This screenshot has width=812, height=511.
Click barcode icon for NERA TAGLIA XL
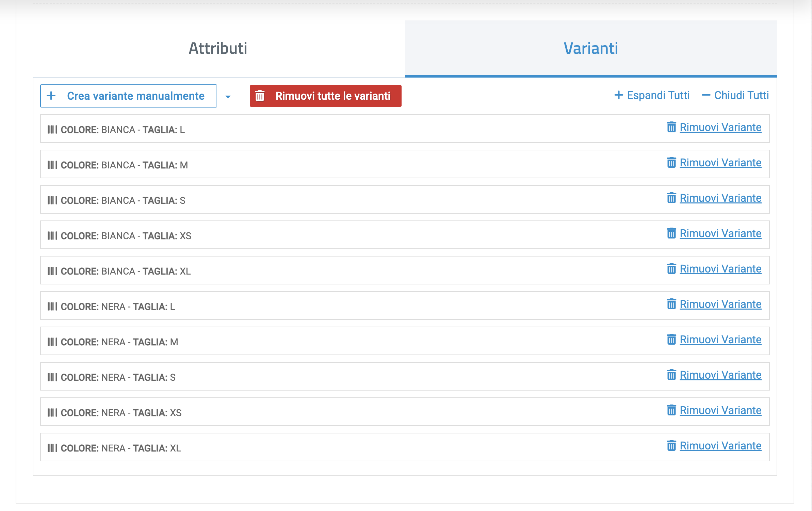(52, 448)
